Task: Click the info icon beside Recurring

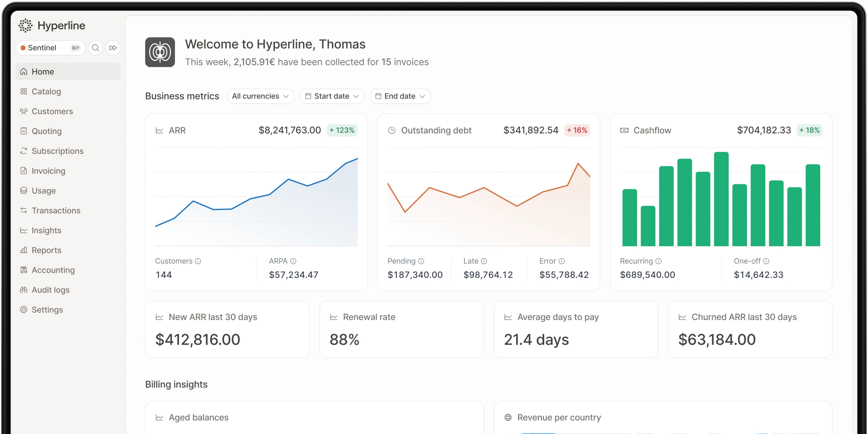Action: click(658, 261)
